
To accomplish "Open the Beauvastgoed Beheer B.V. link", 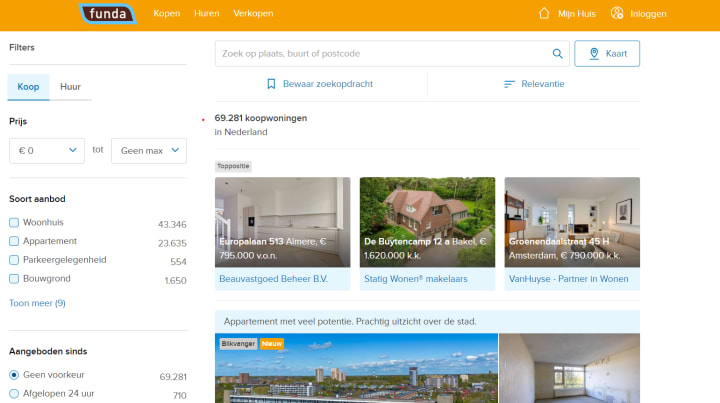I will pyautogui.click(x=274, y=279).
